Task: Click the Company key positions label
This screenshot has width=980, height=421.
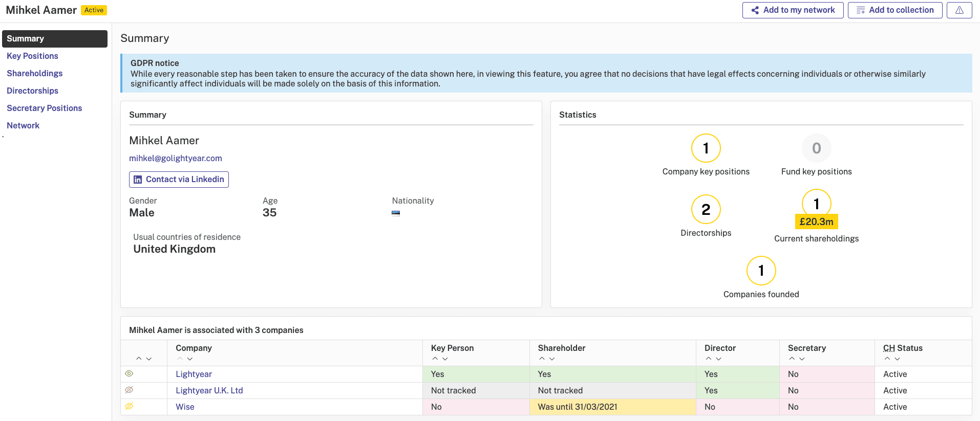Action: 706,172
